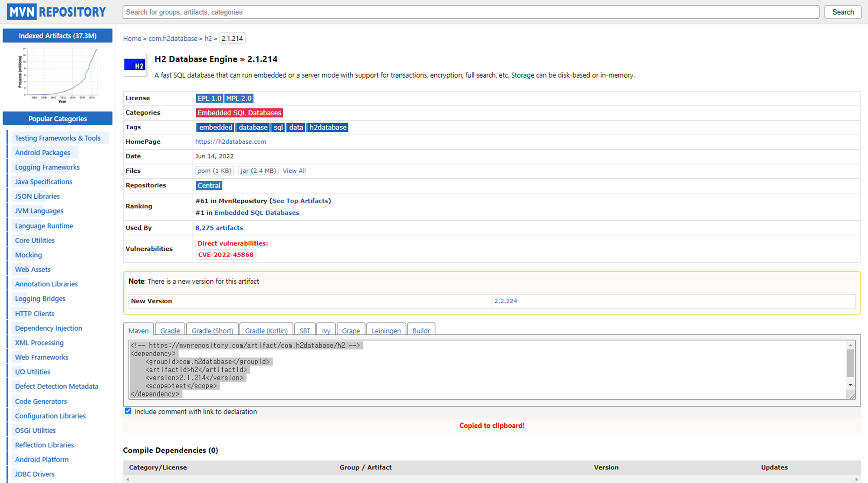The image size is (868, 483).
Task: Download the jar (2.4 MB) file
Action: pos(258,171)
